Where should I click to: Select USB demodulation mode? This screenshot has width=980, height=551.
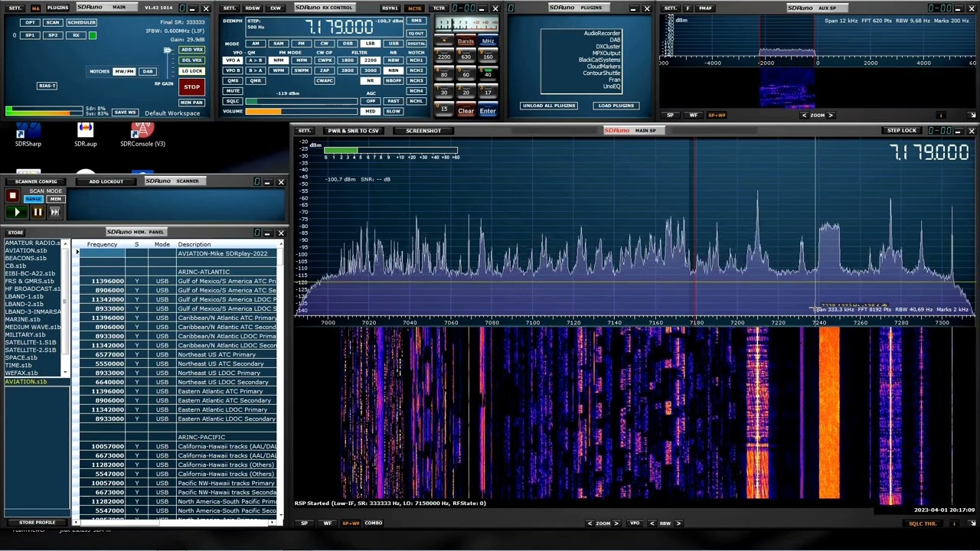[x=393, y=44]
